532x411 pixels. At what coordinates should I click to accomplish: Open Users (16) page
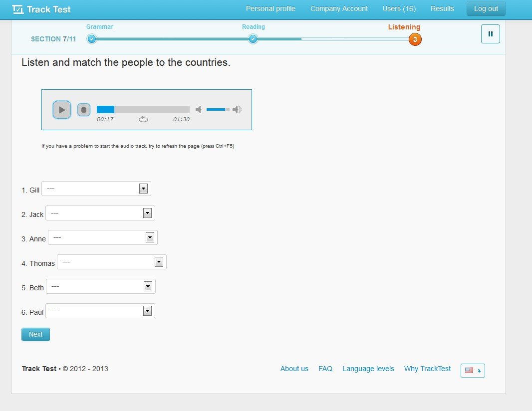[399, 9]
